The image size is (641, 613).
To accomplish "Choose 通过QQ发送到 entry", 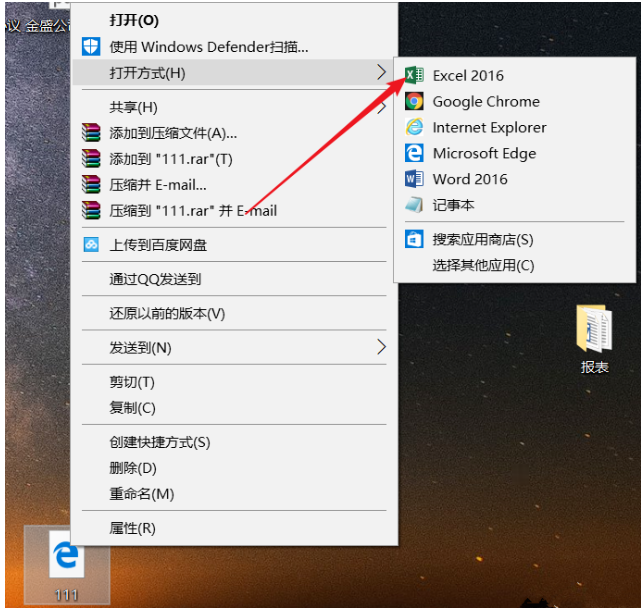I will (x=234, y=279).
